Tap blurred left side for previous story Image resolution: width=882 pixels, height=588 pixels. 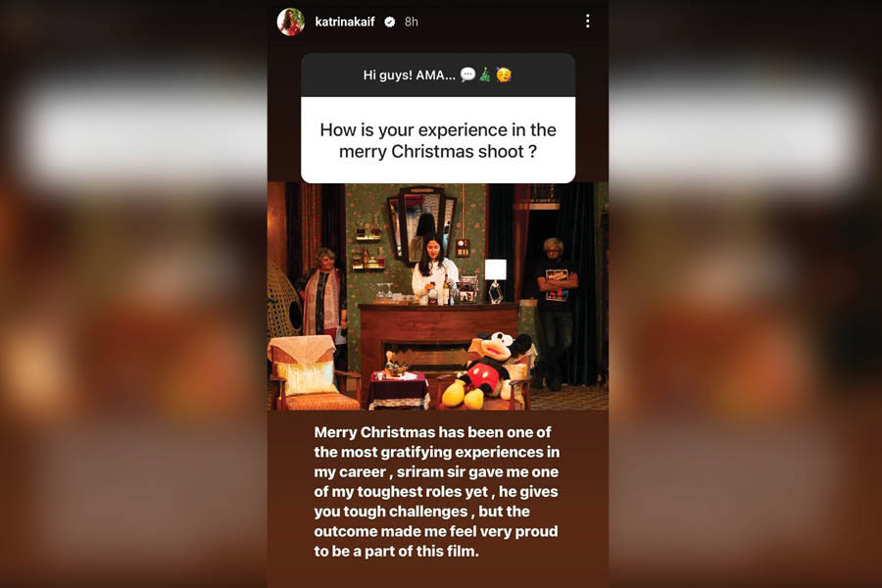pyautogui.click(x=133, y=294)
